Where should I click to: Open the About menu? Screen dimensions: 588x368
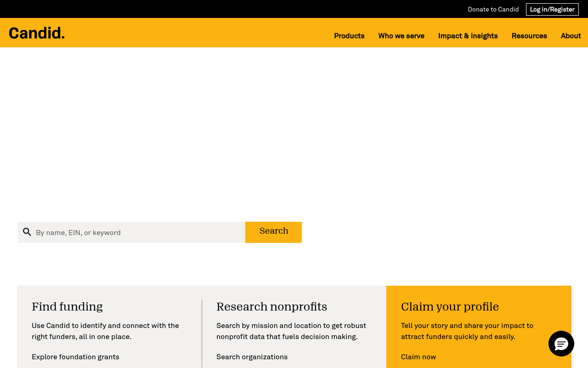pos(571,36)
